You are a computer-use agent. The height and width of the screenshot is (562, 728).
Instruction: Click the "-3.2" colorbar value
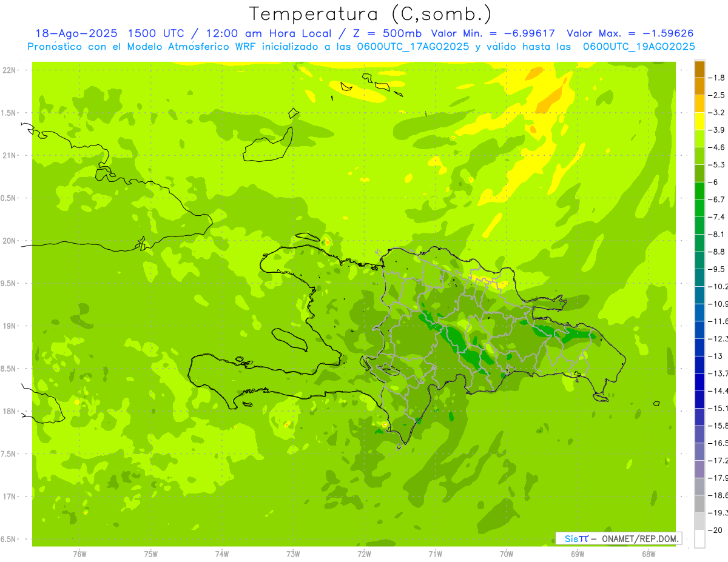coord(717,113)
